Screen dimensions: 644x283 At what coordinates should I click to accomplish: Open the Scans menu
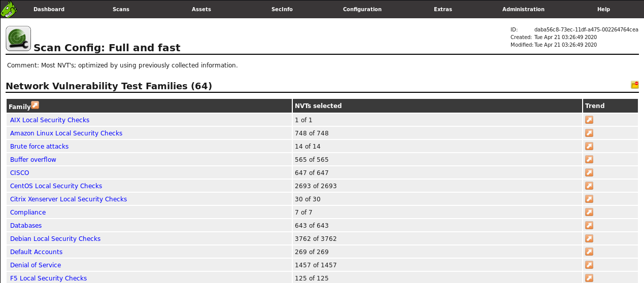pos(121,9)
